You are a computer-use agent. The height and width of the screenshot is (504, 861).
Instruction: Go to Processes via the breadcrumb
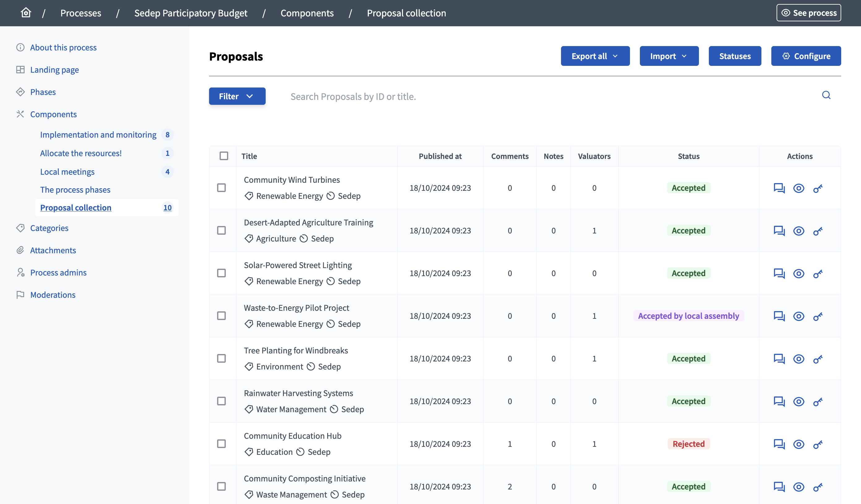click(x=81, y=13)
